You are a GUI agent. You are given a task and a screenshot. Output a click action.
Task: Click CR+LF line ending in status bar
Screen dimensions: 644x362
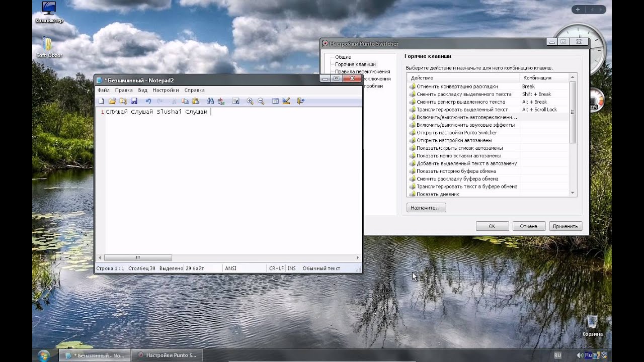276,268
